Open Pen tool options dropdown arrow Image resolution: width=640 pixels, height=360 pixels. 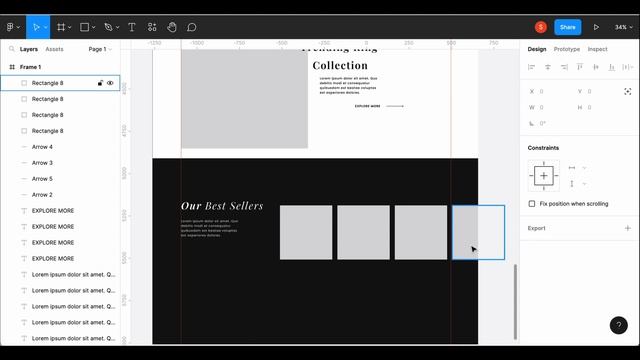[118, 27]
